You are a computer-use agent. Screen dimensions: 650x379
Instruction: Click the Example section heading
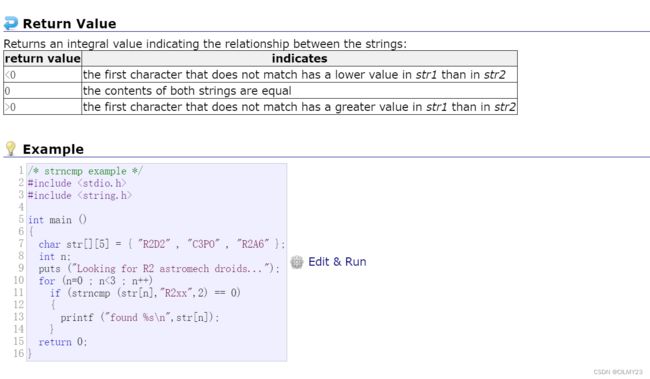coord(53,149)
